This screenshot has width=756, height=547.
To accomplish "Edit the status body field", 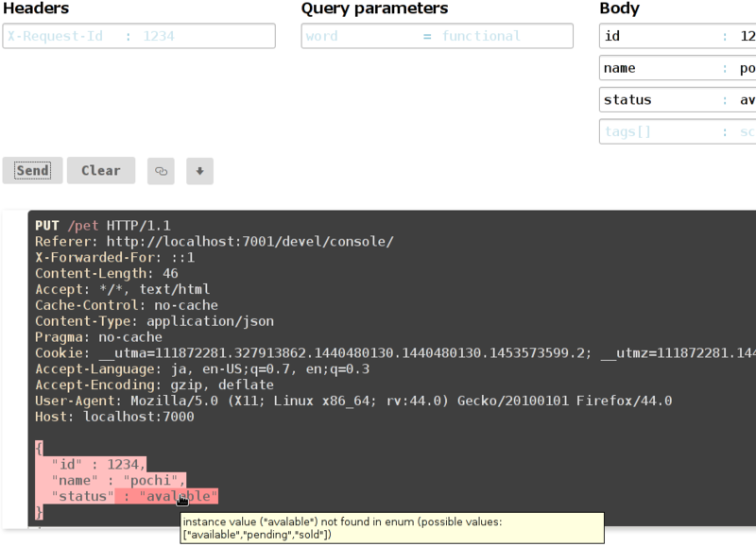I will [x=678, y=100].
